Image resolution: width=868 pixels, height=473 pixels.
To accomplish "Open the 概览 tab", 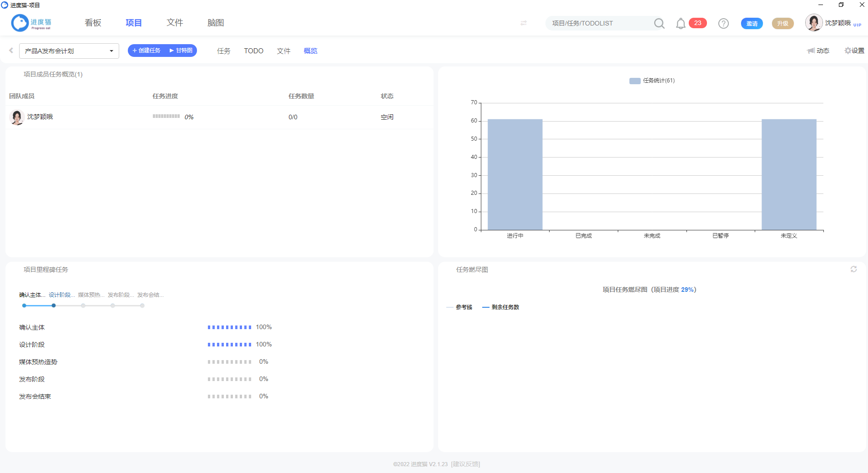I will click(x=311, y=51).
